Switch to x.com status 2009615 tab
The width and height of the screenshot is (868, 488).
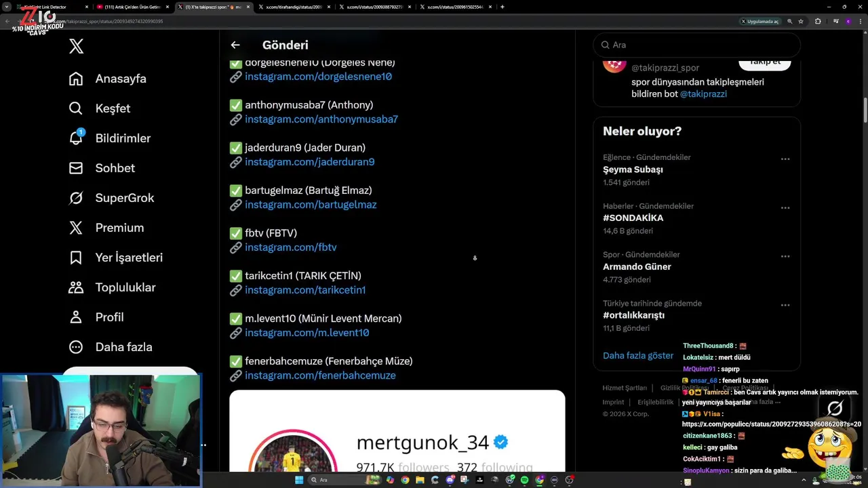(455, 7)
